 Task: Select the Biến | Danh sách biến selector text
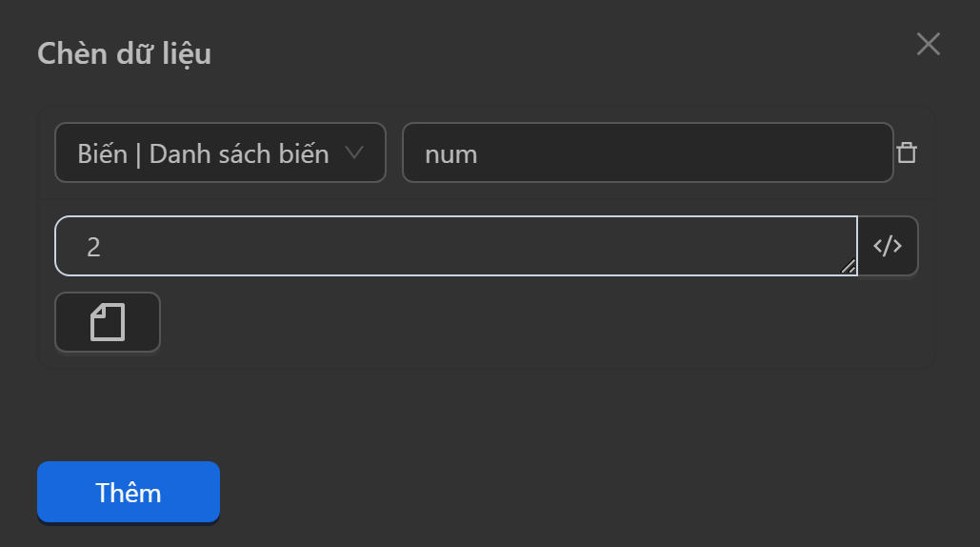pos(203,153)
